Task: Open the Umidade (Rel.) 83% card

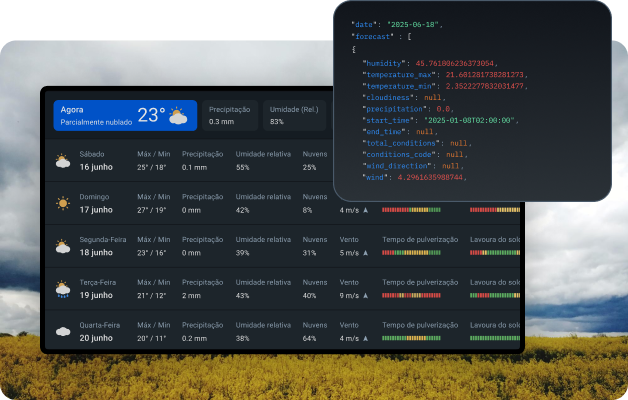Action: click(x=294, y=115)
